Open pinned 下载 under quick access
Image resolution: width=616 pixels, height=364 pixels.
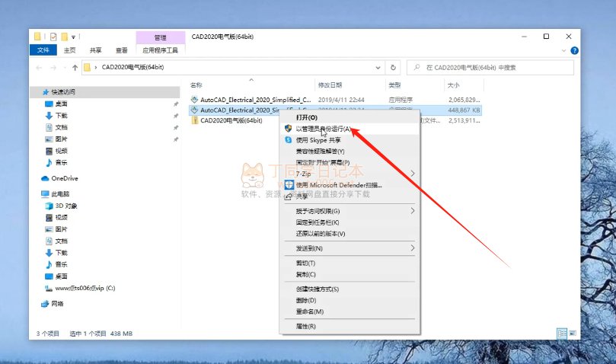tap(61, 116)
